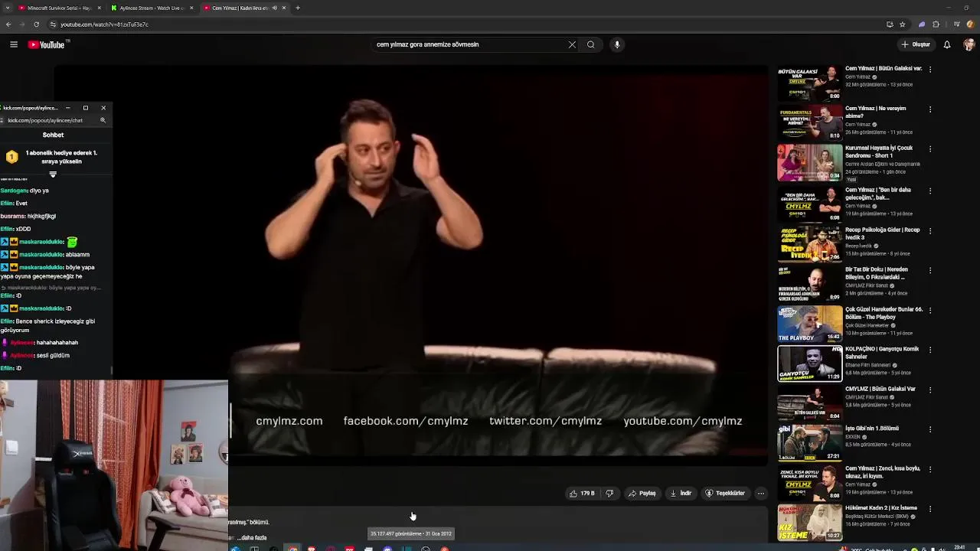This screenshot has height=551, width=980.
Task: Click the İndir download button
Action: pos(681,494)
